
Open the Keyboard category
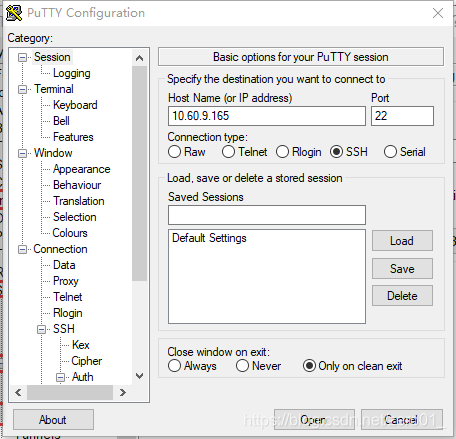click(x=75, y=105)
